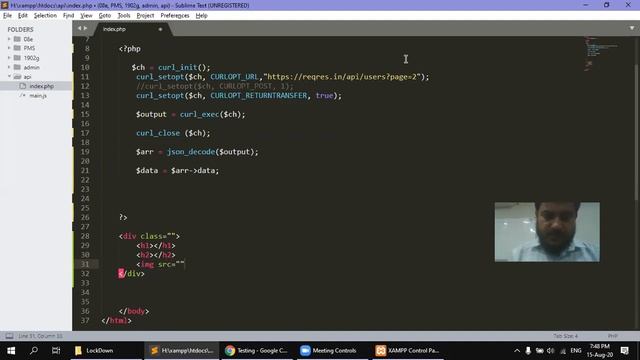640x360 pixels.
Task: Click curl_exec on line 15
Action: click(200, 114)
